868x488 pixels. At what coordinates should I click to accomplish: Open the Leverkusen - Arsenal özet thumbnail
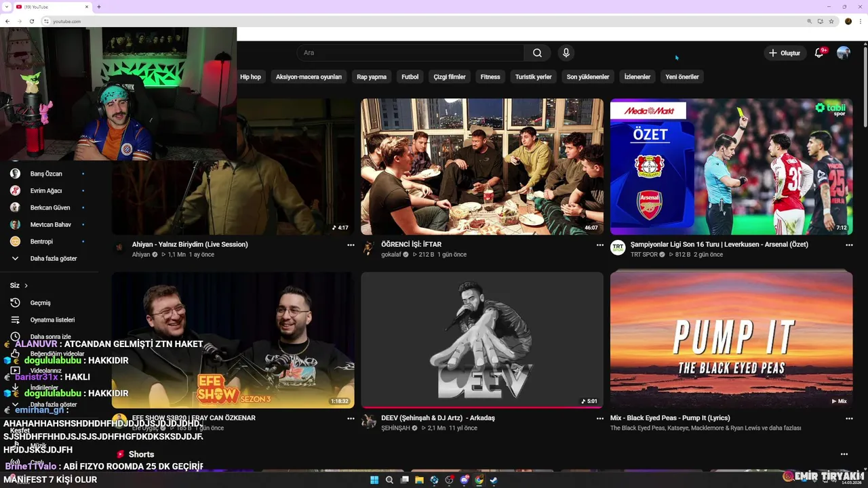coord(731,167)
